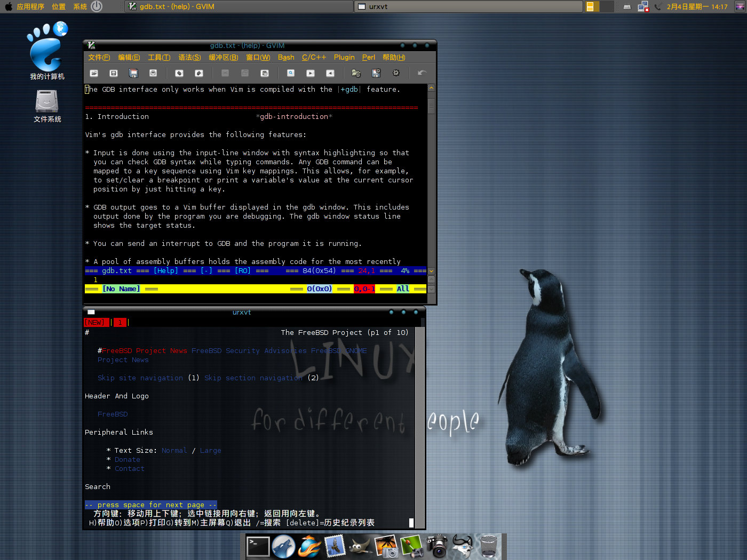The image size is (747, 560).
Task: Open 工具(T) menu in GVIM
Action: (159, 58)
